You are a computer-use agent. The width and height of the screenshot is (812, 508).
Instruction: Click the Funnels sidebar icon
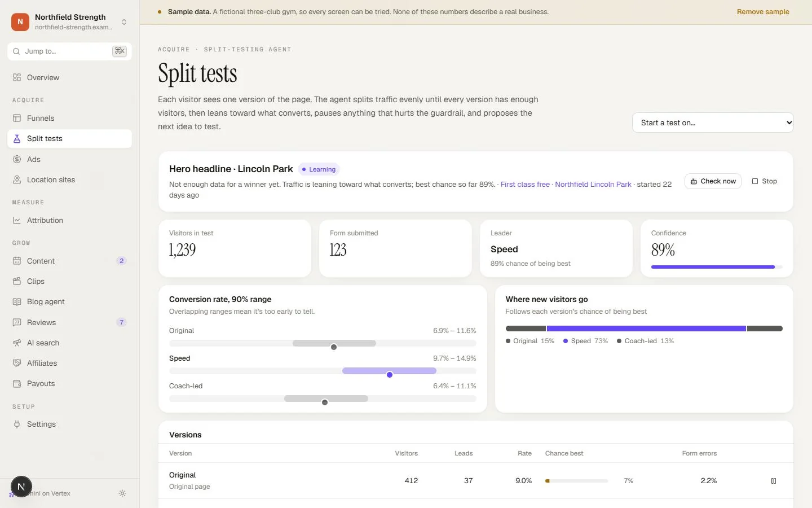pos(17,118)
